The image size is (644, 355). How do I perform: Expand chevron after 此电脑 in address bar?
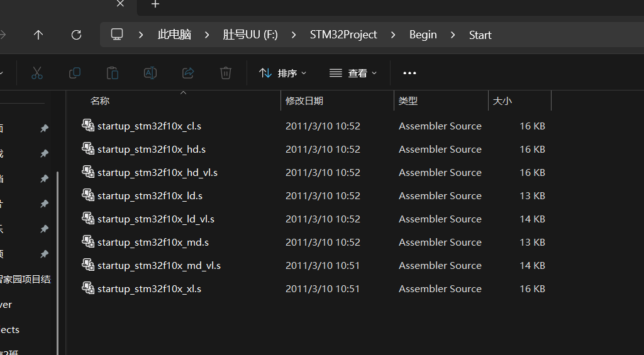pyautogui.click(x=207, y=35)
